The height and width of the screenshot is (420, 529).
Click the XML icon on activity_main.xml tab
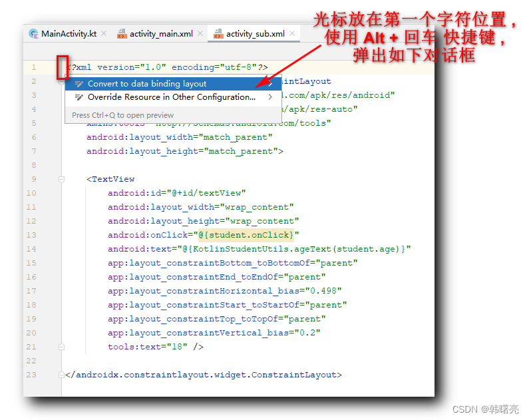click(x=122, y=34)
